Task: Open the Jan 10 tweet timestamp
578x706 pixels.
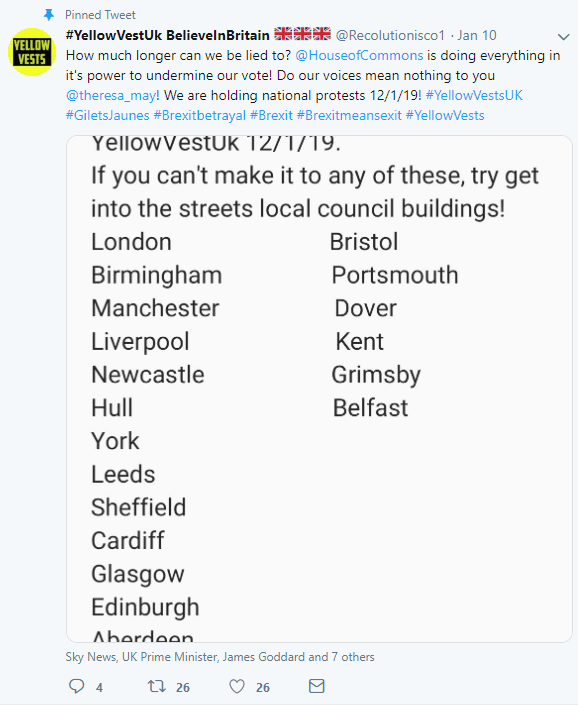Action: pyautogui.click(x=477, y=35)
